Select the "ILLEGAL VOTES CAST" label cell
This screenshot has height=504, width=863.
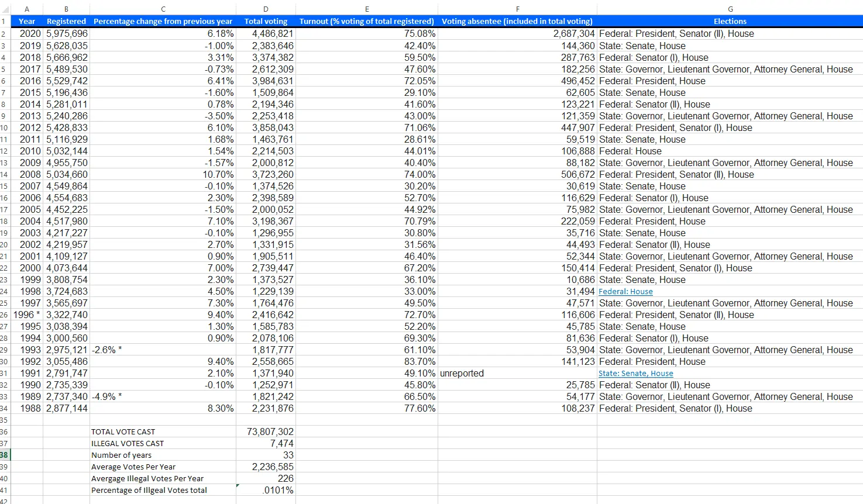tap(128, 443)
